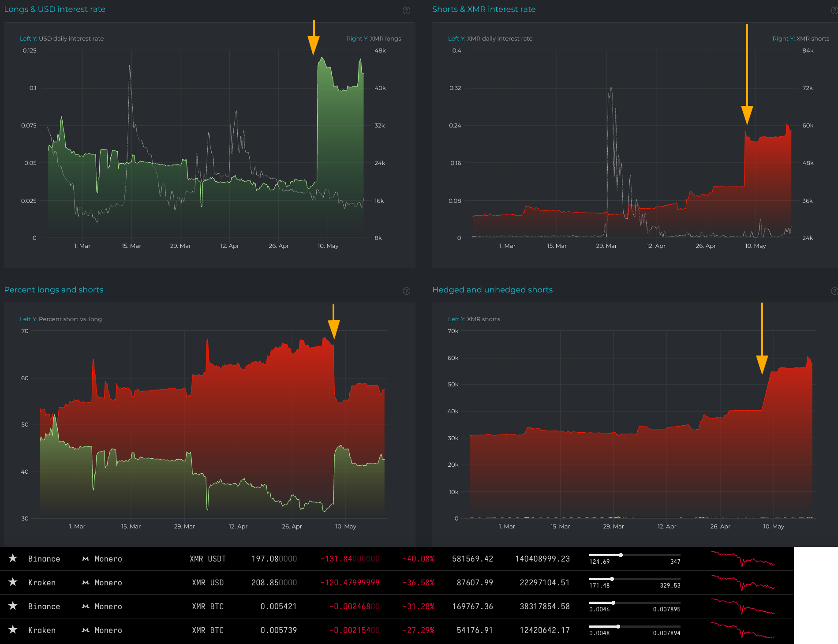Adjust the price range slider in the Binance XMR USDT row
This screenshot has height=644, width=838.
tap(622, 556)
